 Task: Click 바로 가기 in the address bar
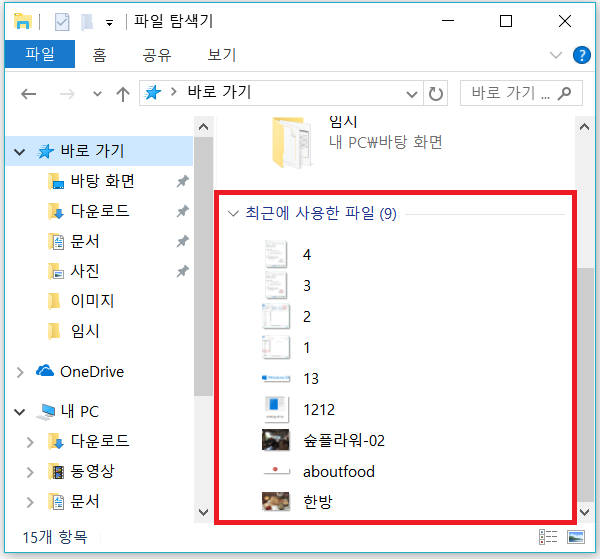(x=219, y=92)
